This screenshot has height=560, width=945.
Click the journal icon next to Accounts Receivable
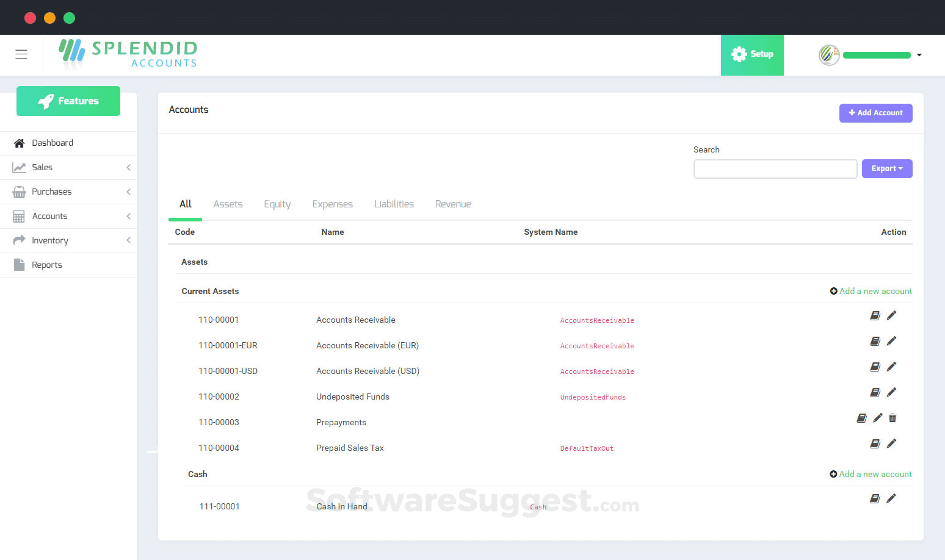click(x=875, y=315)
